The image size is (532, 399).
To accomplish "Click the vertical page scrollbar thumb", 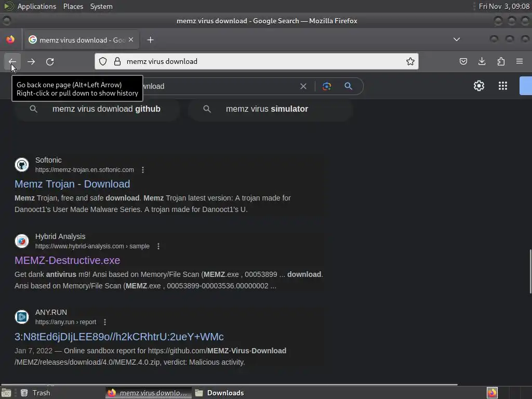I will point(530,271).
